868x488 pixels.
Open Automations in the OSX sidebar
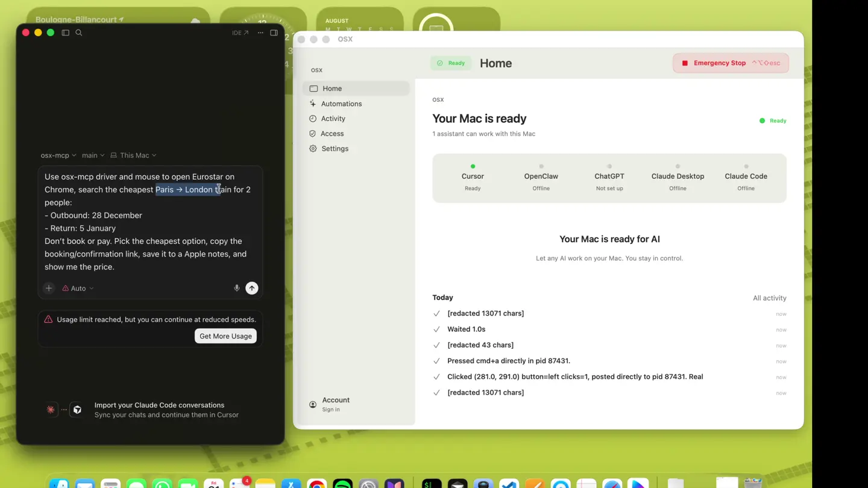coord(356,104)
